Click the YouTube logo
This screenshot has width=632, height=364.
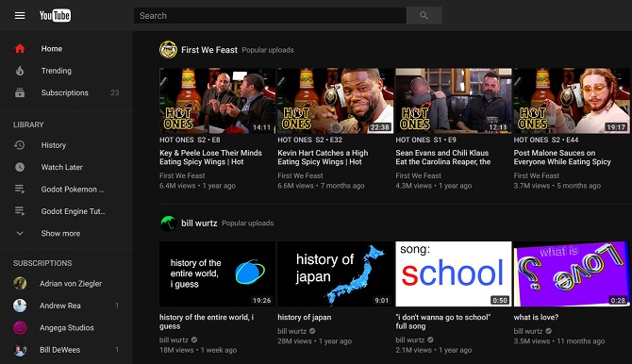(56, 16)
